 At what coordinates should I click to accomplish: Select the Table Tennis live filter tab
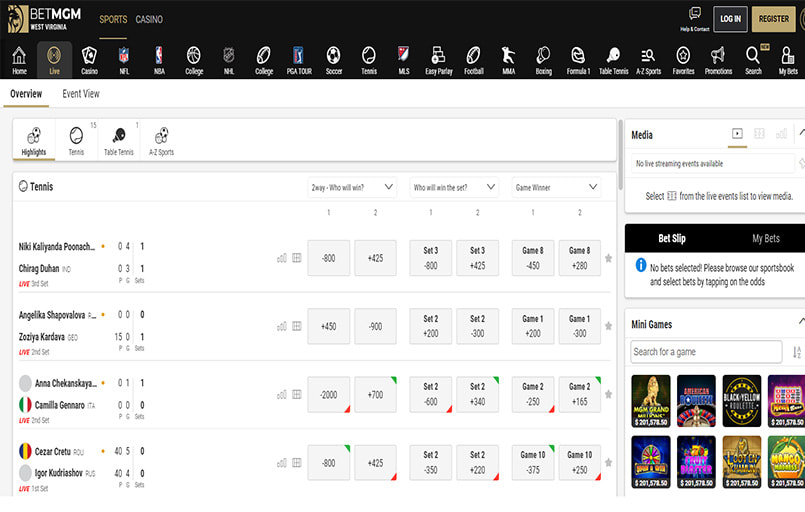[119, 141]
